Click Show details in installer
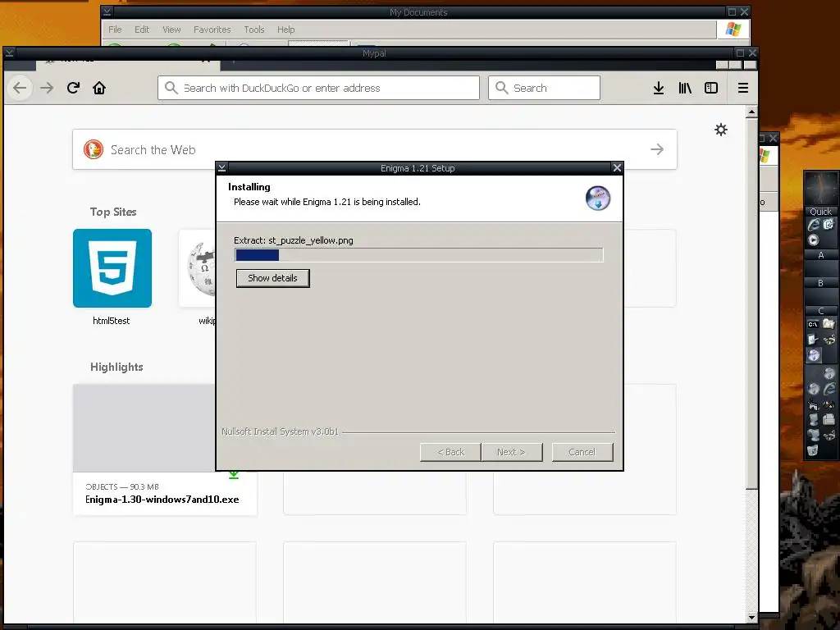Screen dimensions: 840x630 272,278
